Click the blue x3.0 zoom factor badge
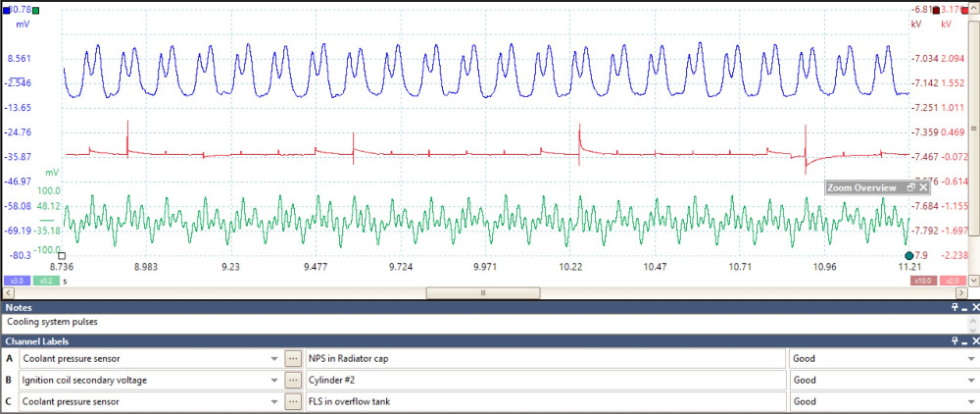The image size is (980, 414). 16,281
